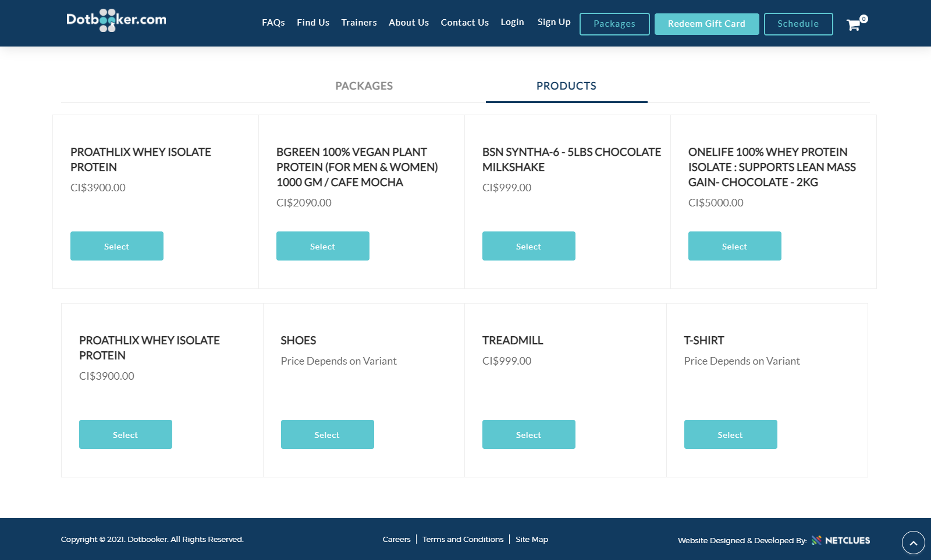Switch to the PRODUCTS tab

[566, 86]
